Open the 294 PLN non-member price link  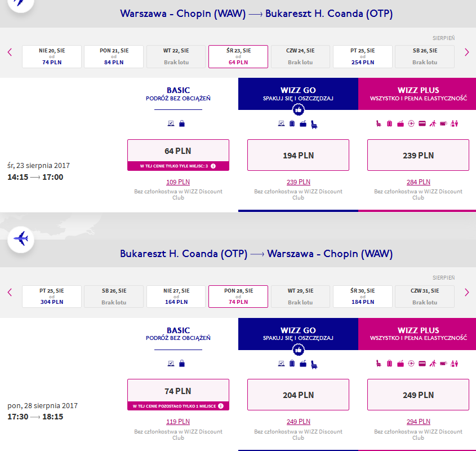(x=419, y=422)
